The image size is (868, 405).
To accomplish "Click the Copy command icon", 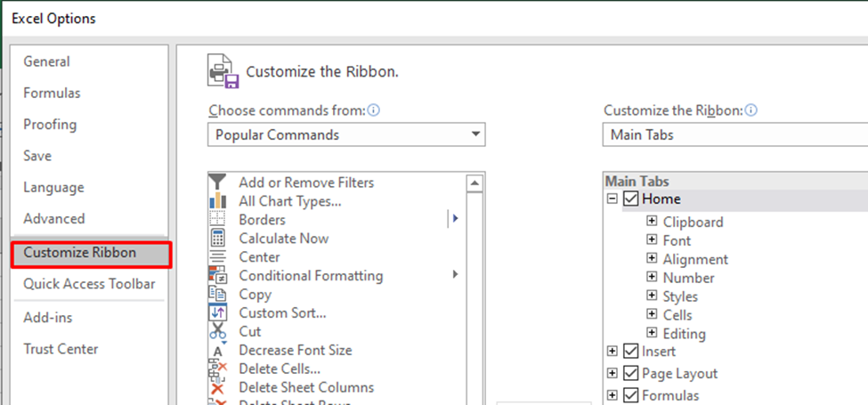I will 217,294.
